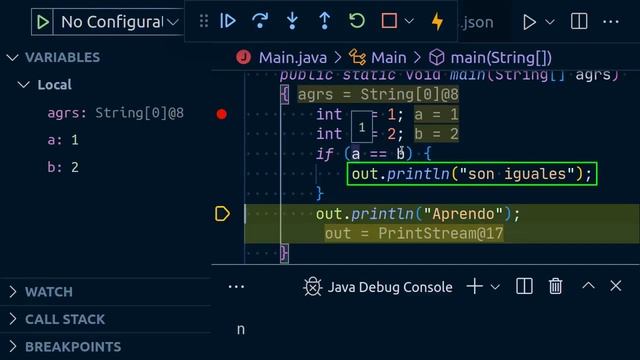Screen dimensions: 640x360
Task: Click the inline value b = 2
Action: 436,134
